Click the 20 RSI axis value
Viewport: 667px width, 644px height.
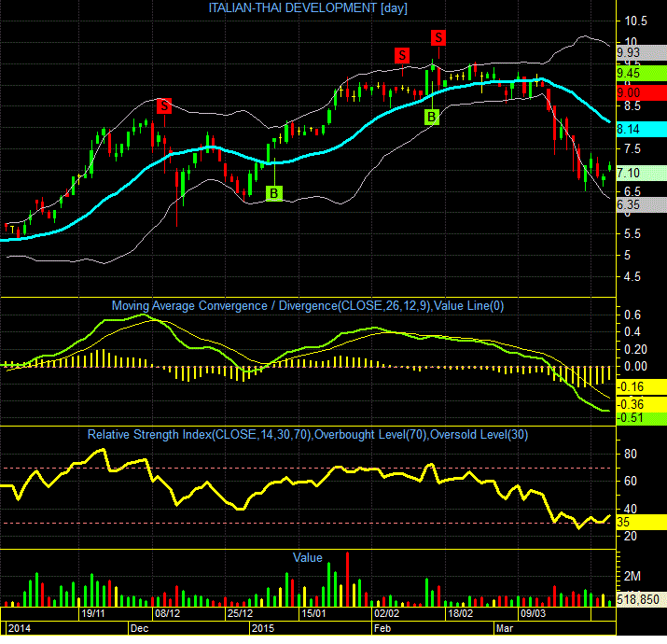pos(631,536)
